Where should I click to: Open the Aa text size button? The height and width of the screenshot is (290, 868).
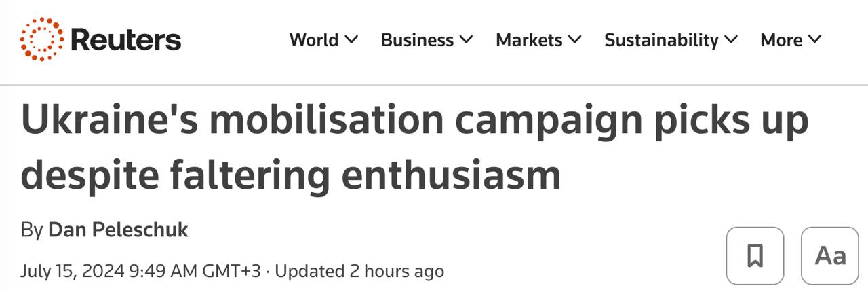(829, 255)
